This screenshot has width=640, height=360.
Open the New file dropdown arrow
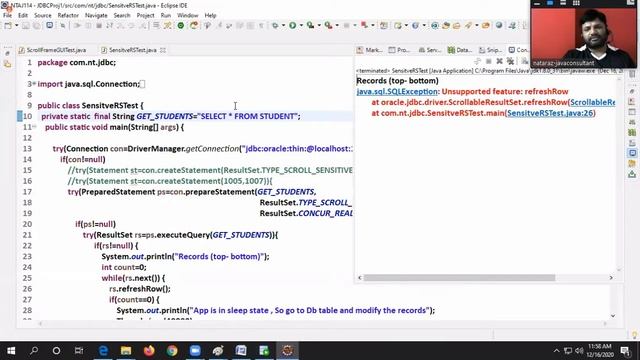point(17,25)
